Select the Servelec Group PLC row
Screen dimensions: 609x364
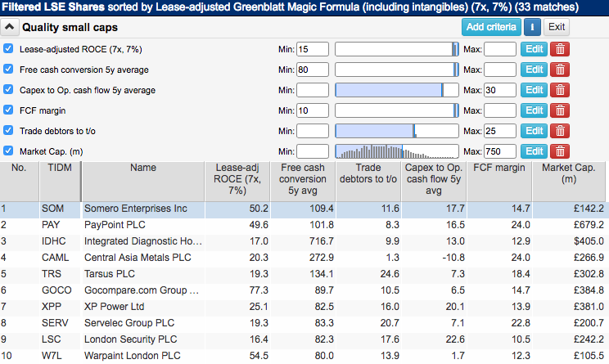click(x=303, y=323)
